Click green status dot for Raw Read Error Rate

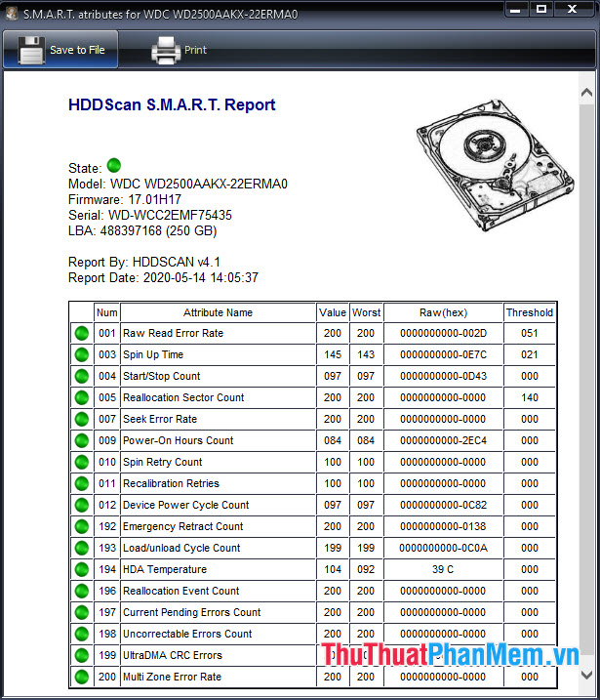pos(82,334)
